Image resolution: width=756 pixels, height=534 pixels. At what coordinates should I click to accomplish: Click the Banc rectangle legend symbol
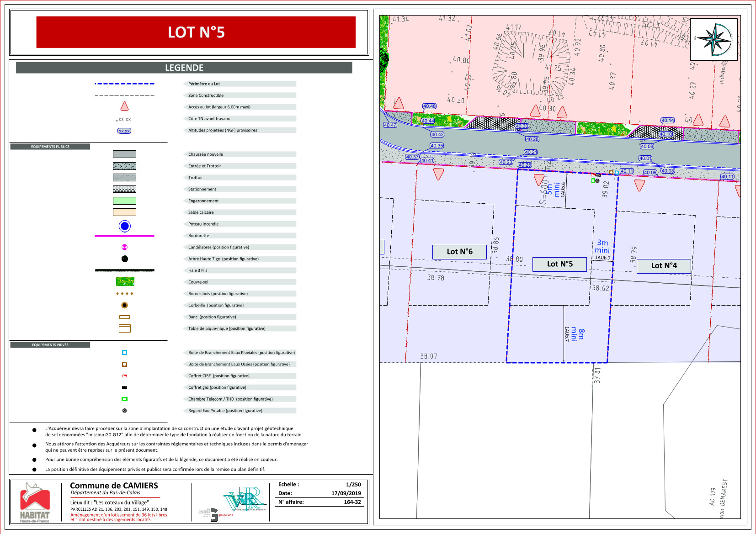(x=124, y=317)
